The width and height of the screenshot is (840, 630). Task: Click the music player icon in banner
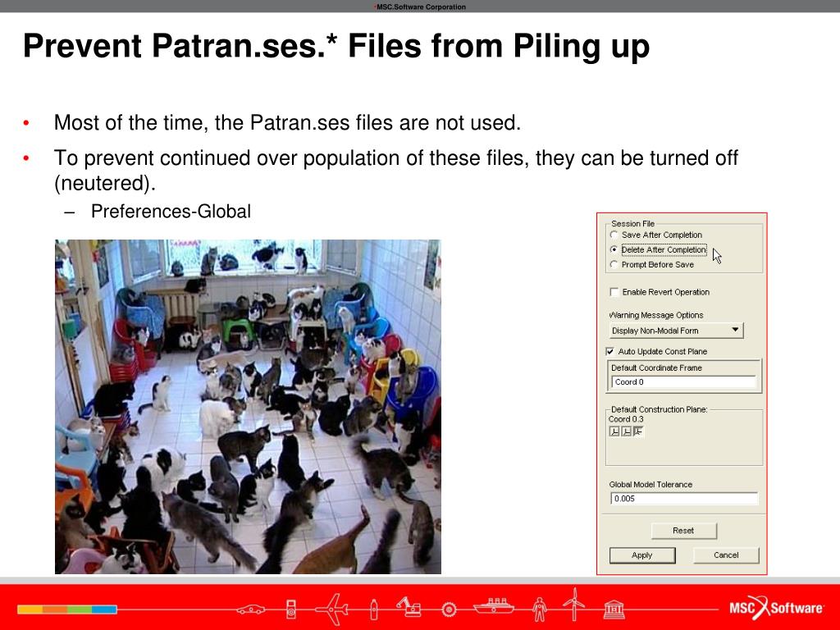point(291,609)
